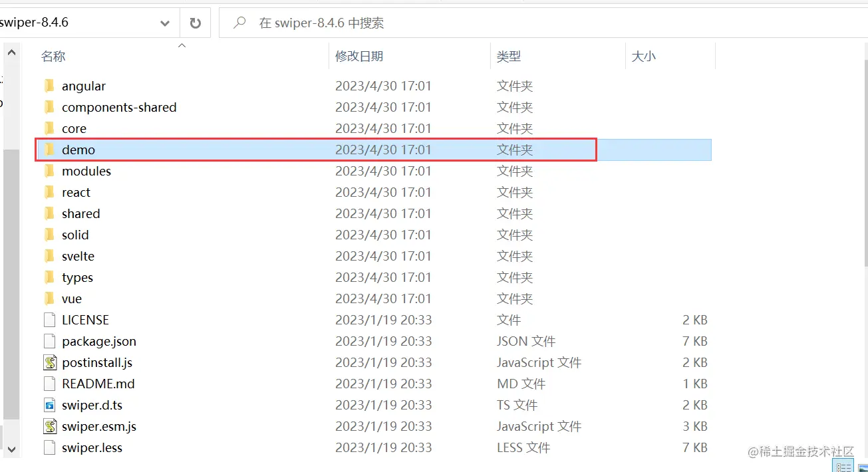Select the svelte folder name

[x=78, y=257]
